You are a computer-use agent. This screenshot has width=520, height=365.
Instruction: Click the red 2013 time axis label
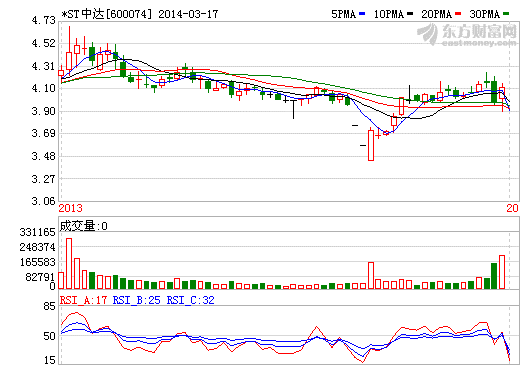[70, 208]
